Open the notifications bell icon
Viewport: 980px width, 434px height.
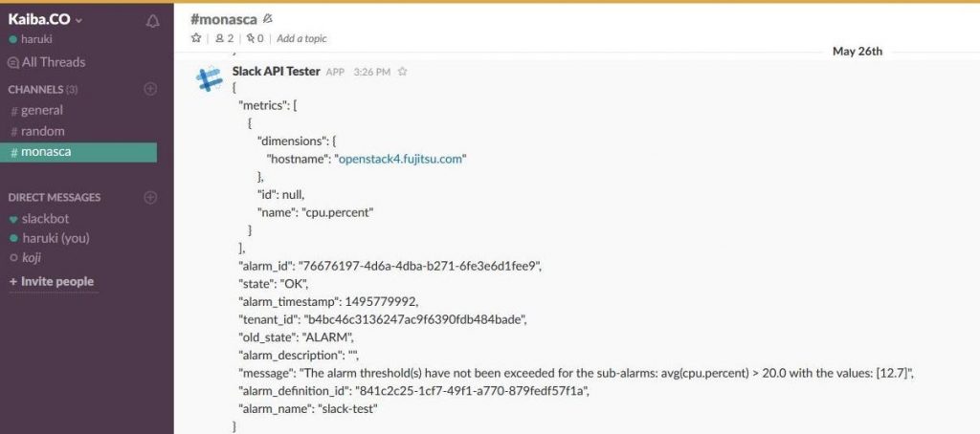(152, 21)
